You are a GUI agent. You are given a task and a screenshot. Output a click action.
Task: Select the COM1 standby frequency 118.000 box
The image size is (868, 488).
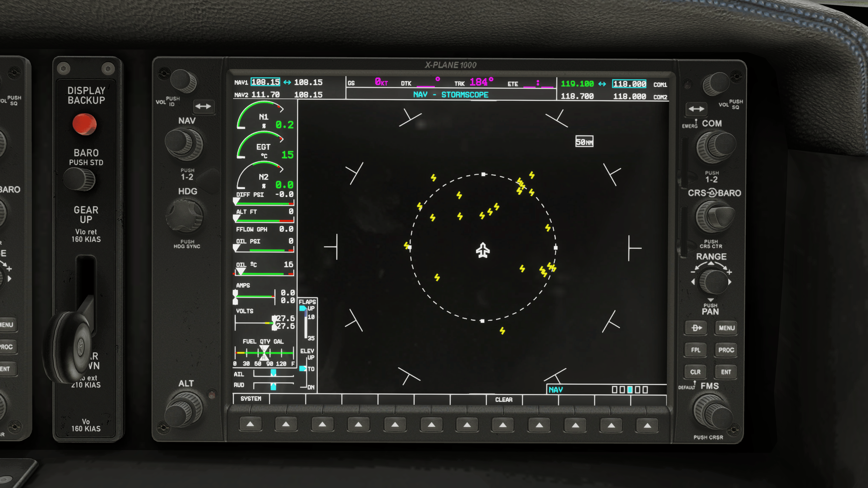[x=629, y=84]
